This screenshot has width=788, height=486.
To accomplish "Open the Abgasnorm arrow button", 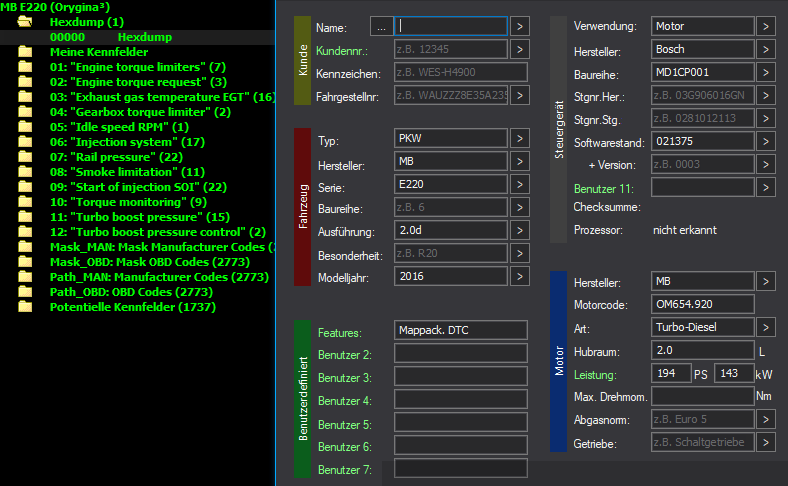I will pyautogui.click(x=765, y=419).
